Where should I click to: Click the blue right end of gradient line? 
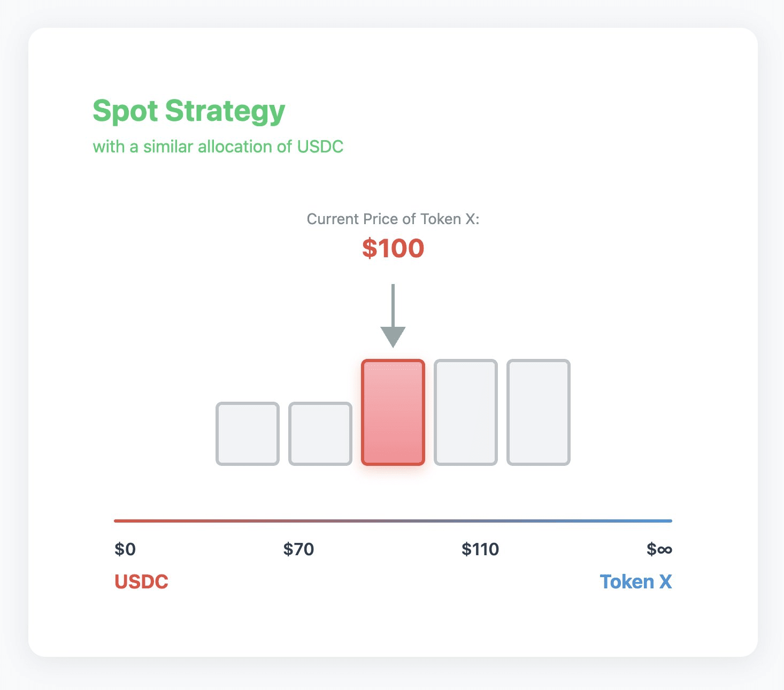click(x=667, y=520)
